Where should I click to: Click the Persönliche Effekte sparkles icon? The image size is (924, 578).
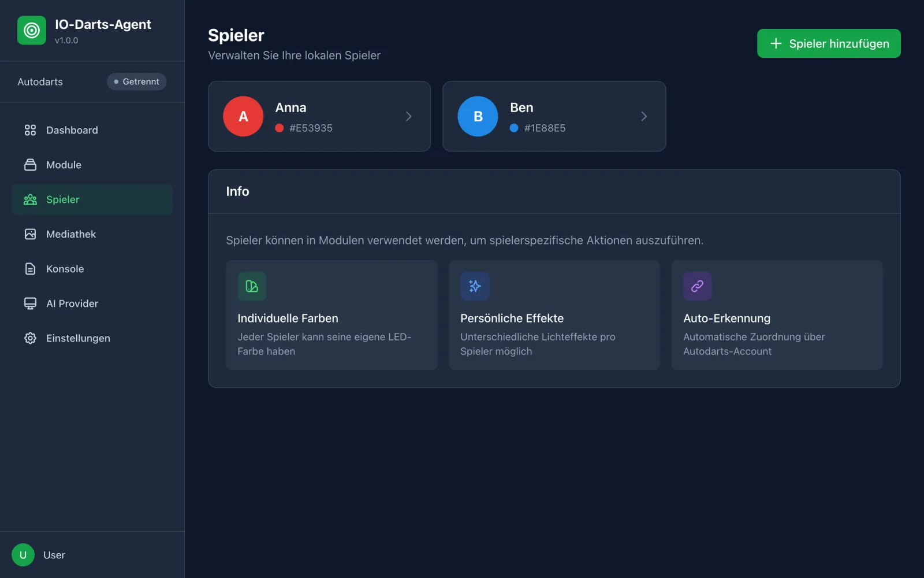pyautogui.click(x=475, y=286)
